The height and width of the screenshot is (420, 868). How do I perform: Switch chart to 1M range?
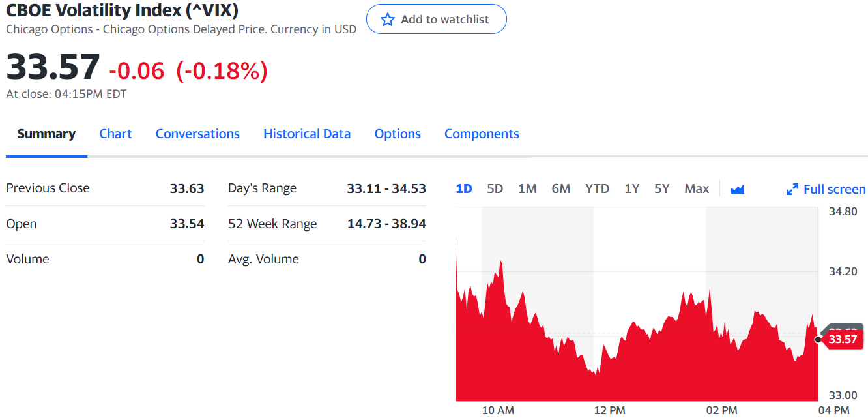pyautogui.click(x=527, y=189)
